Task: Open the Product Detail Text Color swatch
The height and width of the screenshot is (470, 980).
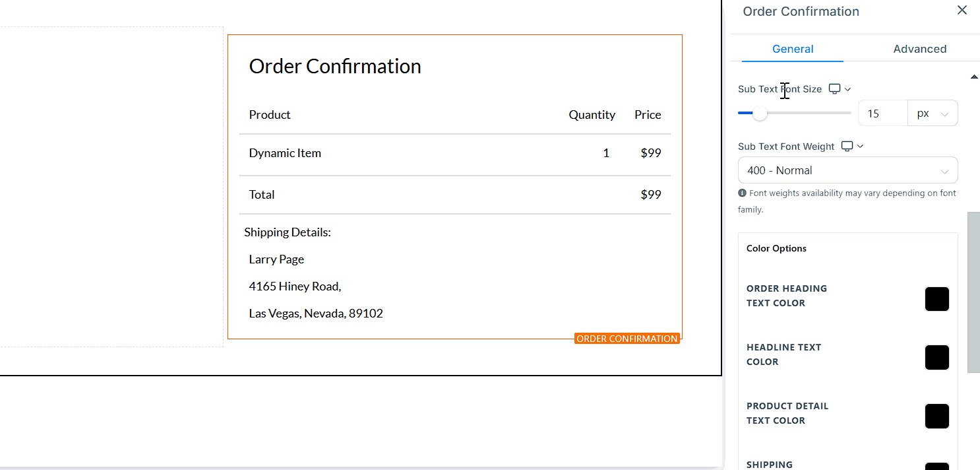Action: pos(936,417)
